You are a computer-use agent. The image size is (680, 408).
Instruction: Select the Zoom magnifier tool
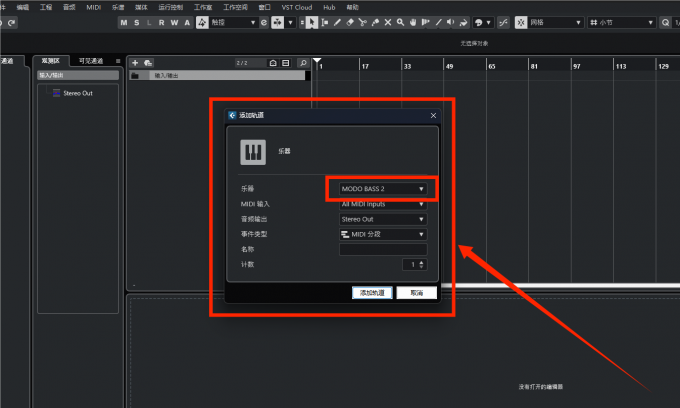[400, 23]
